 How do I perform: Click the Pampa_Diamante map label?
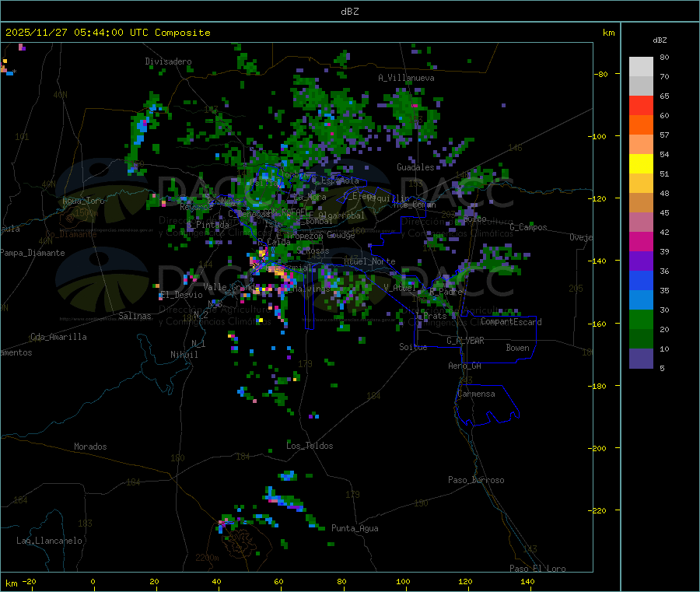pyautogui.click(x=33, y=253)
